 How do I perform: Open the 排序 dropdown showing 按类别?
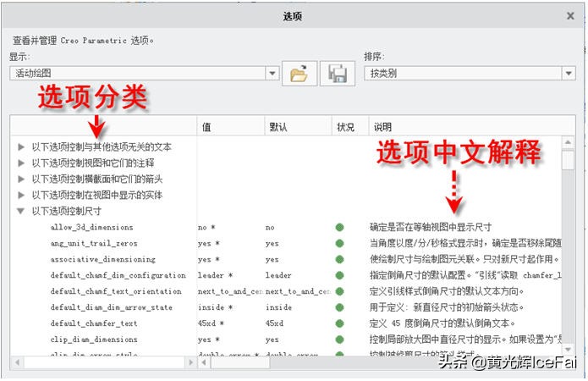569,73
